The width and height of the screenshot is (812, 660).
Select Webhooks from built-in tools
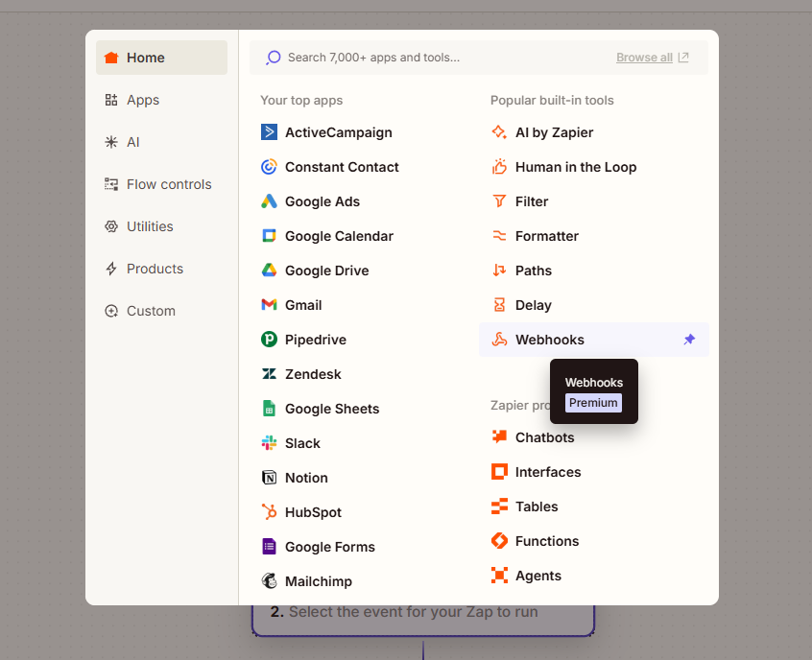tap(549, 340)
